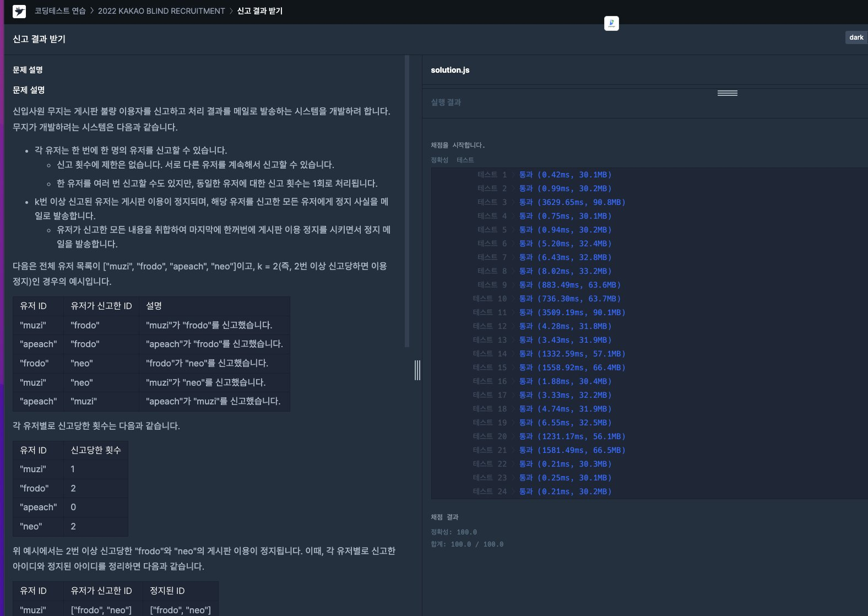Select result row 테스트 19 (6.55ms, 32.5MB)

(542, 423)
